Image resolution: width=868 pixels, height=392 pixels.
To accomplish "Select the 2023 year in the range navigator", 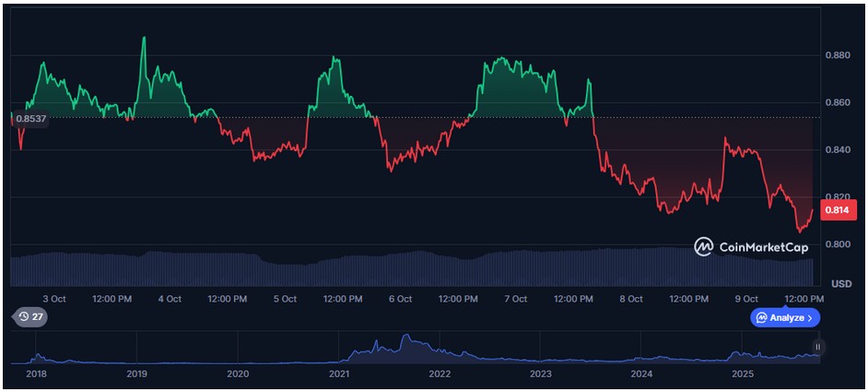I will coord(541,374).
